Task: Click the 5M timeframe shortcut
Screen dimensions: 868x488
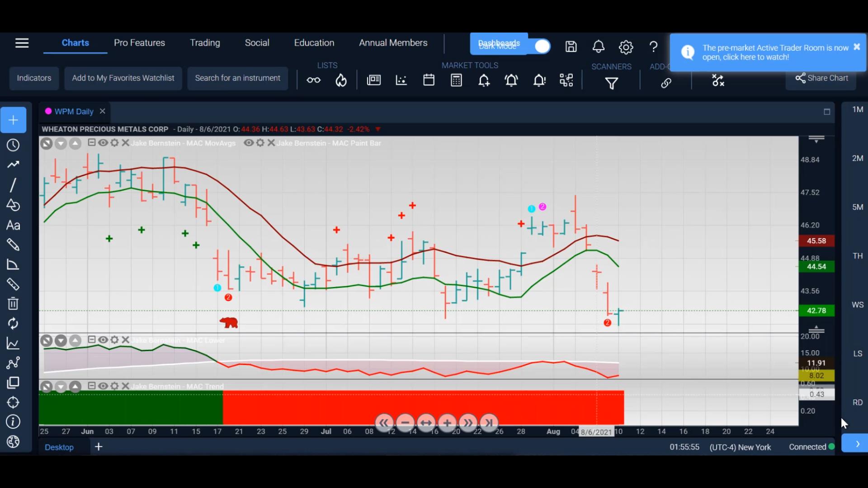Action: [x=857, y=207]
